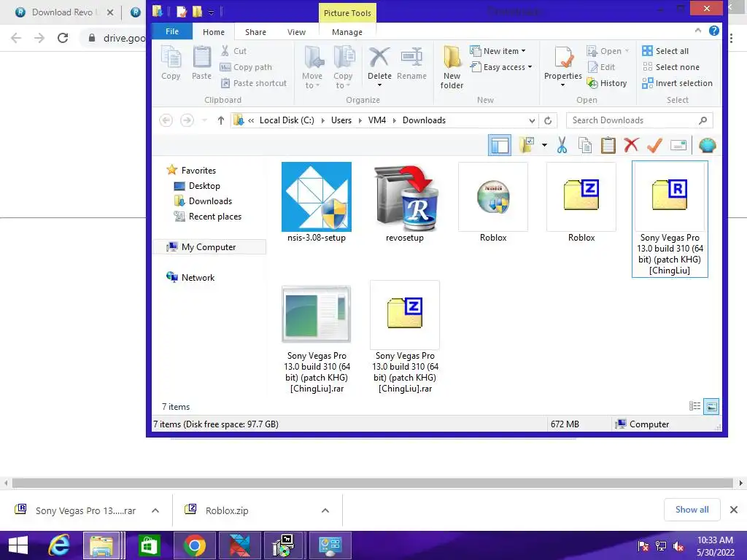
Task: Switch to the Home ribbon tab
Action: point(214,32)
